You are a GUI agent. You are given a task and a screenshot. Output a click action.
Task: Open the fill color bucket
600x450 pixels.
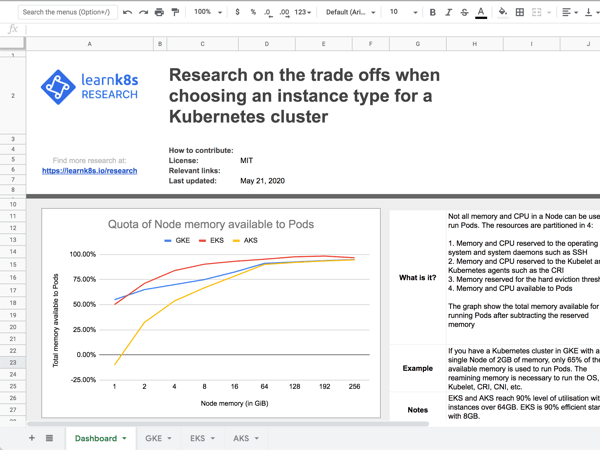pos(503,12)
